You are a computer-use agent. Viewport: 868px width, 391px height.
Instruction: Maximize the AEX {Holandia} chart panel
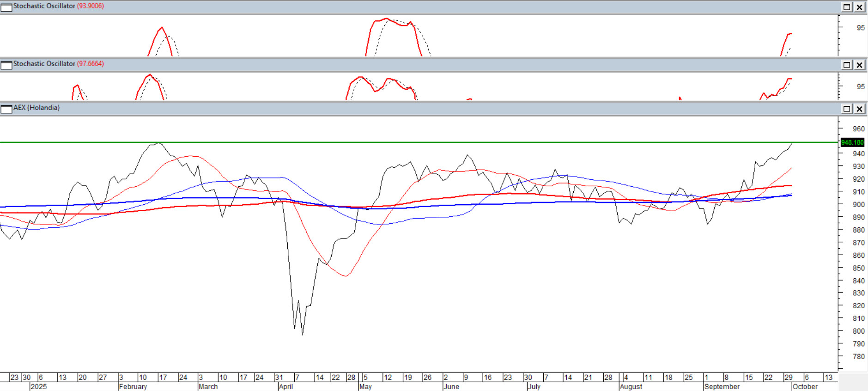[847, 109]
